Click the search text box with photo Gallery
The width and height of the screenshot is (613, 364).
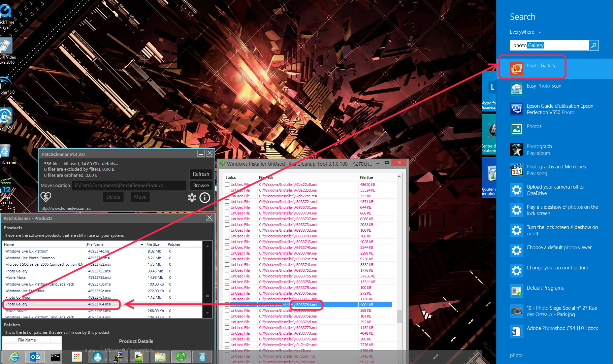click(549, 45)
